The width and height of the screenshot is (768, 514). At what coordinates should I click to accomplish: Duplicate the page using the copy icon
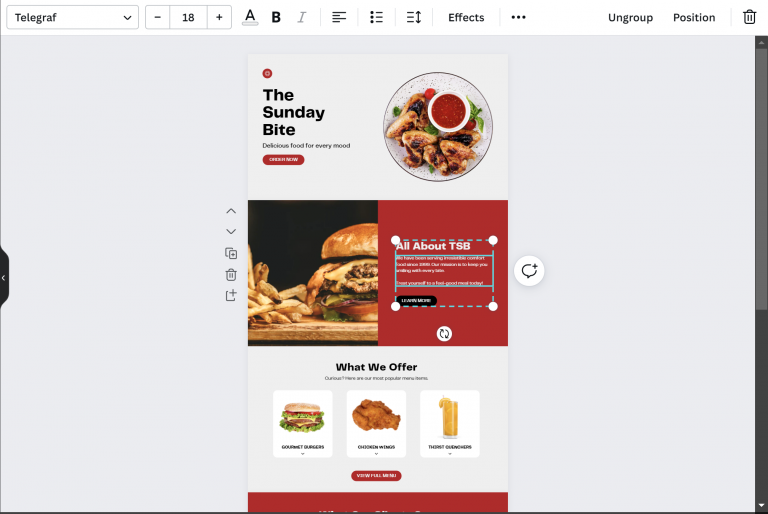231,254
